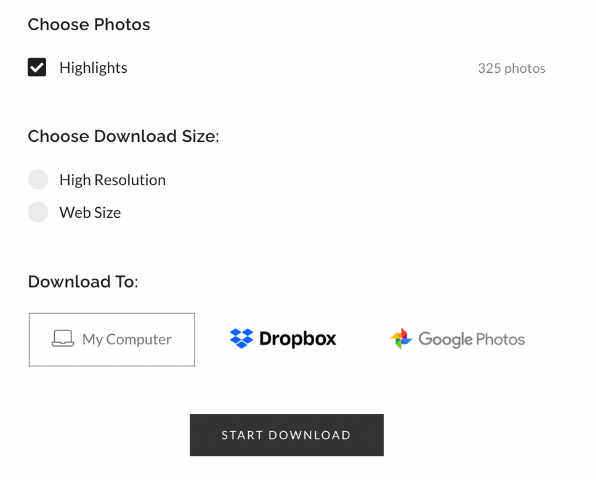Image resolution: width=596 pixels, height=496 pixels.
Task: Click the laptop icon in My Computer
Action: point(63,338)
